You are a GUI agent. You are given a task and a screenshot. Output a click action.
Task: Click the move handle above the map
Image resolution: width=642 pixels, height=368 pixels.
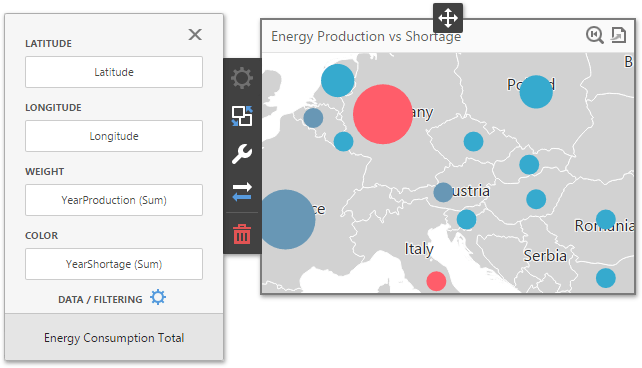click(x=448, y=18)
